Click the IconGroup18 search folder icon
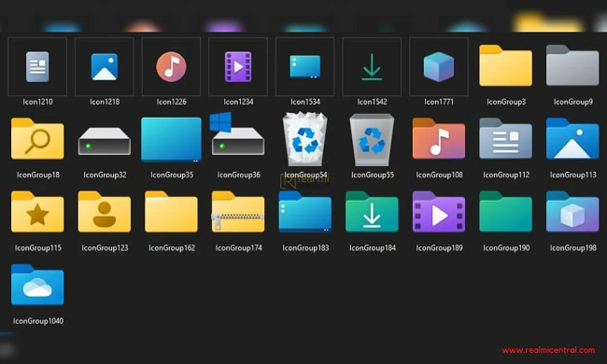Viewport: 607px width, 364px height. tap(37, 139)
